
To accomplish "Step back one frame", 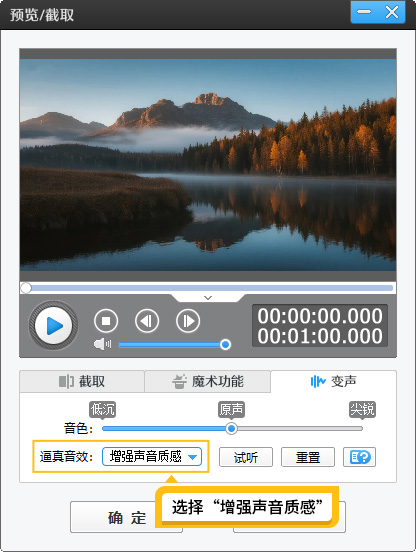I will pyautogui.click(x=147, y=321).
